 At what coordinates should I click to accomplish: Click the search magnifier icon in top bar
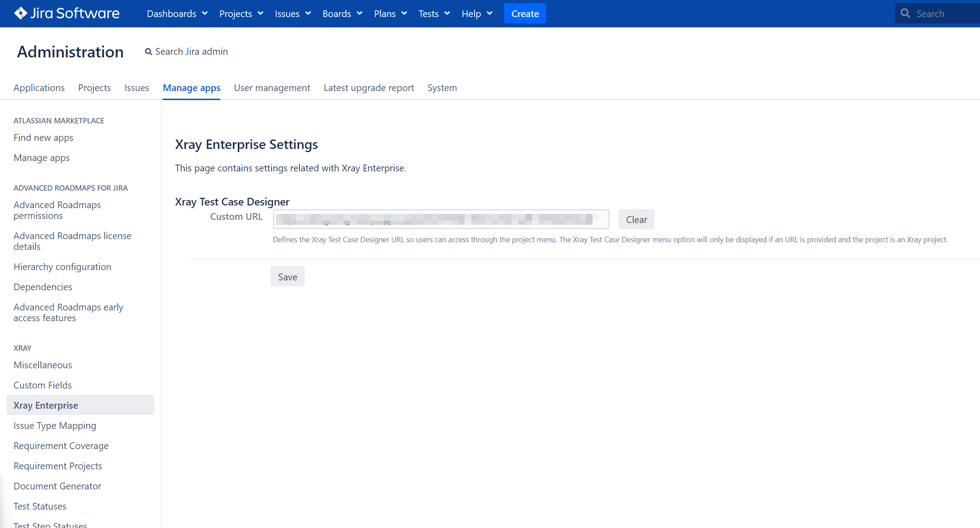tap(905, 13)
